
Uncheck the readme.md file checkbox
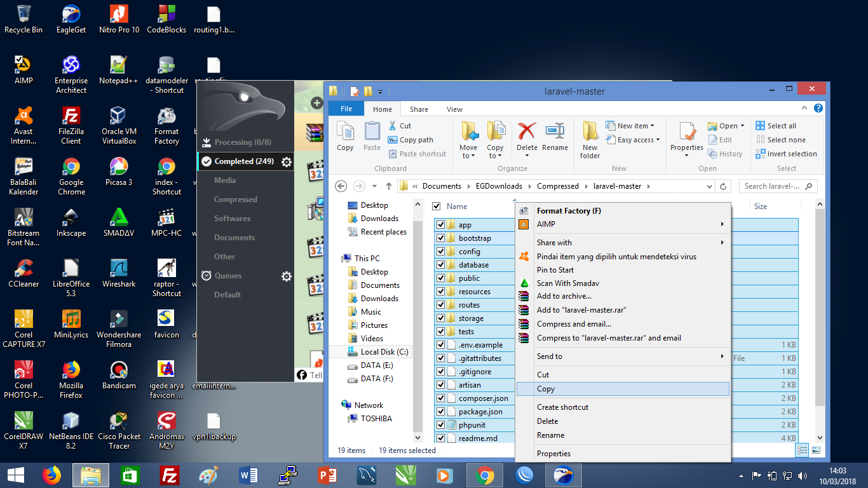point(440,438)
